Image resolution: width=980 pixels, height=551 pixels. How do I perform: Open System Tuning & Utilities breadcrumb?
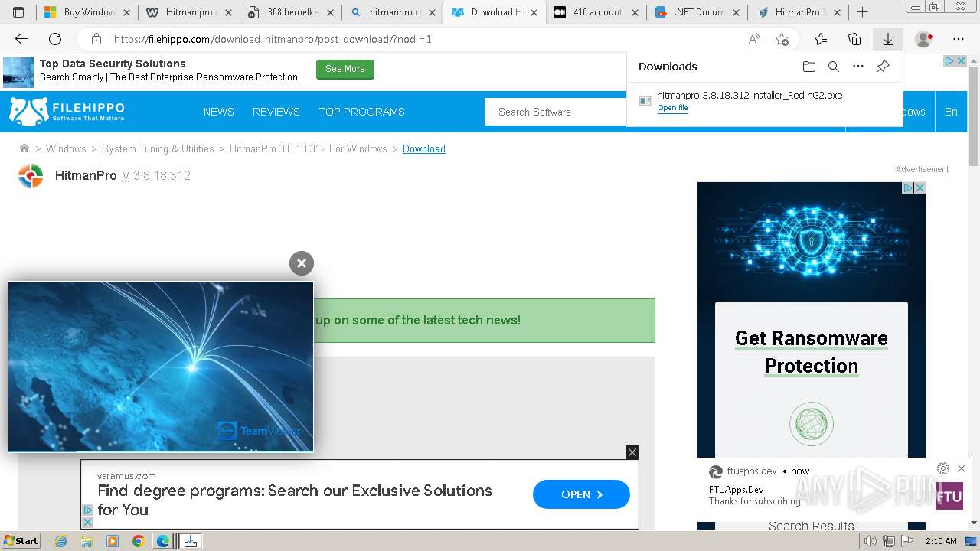[158, 148]
